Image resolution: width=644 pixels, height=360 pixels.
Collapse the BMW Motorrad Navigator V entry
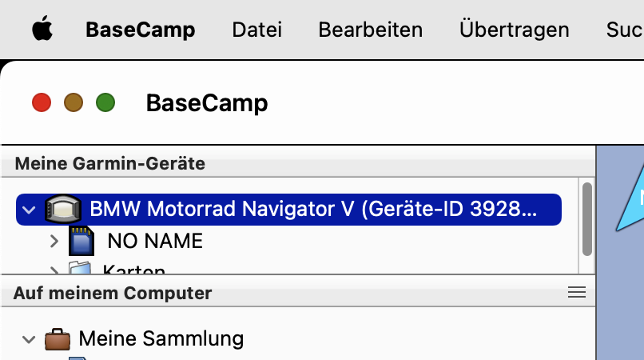(29, 210)
